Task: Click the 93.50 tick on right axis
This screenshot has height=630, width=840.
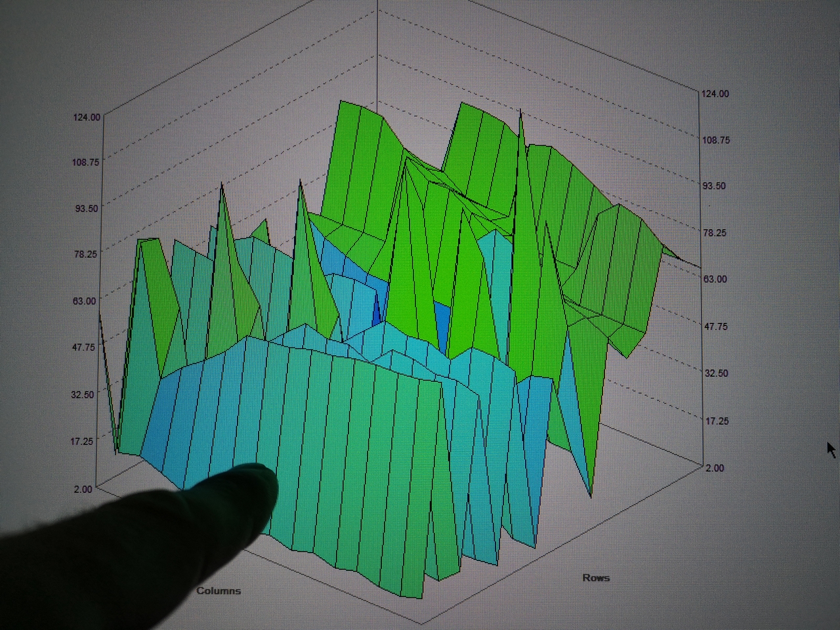Action: click(x=715, y=186)
